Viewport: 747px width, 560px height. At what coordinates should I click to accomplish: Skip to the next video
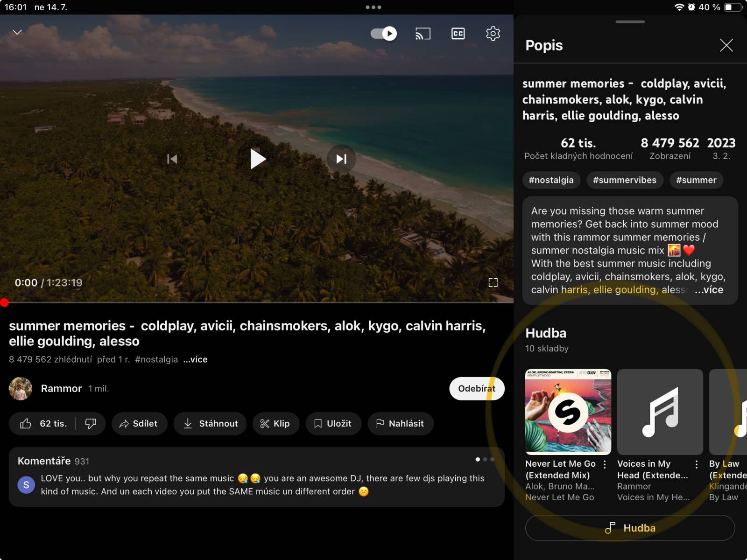click(x=341, y=159)
